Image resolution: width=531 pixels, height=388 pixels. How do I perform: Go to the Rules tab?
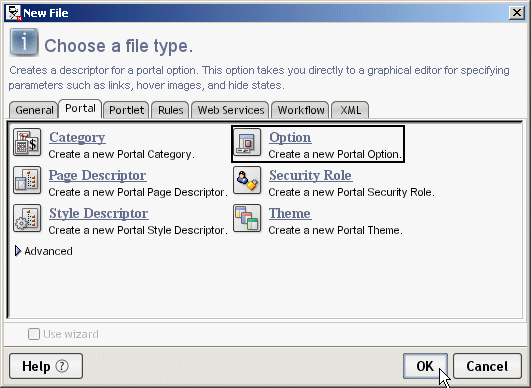170,110
